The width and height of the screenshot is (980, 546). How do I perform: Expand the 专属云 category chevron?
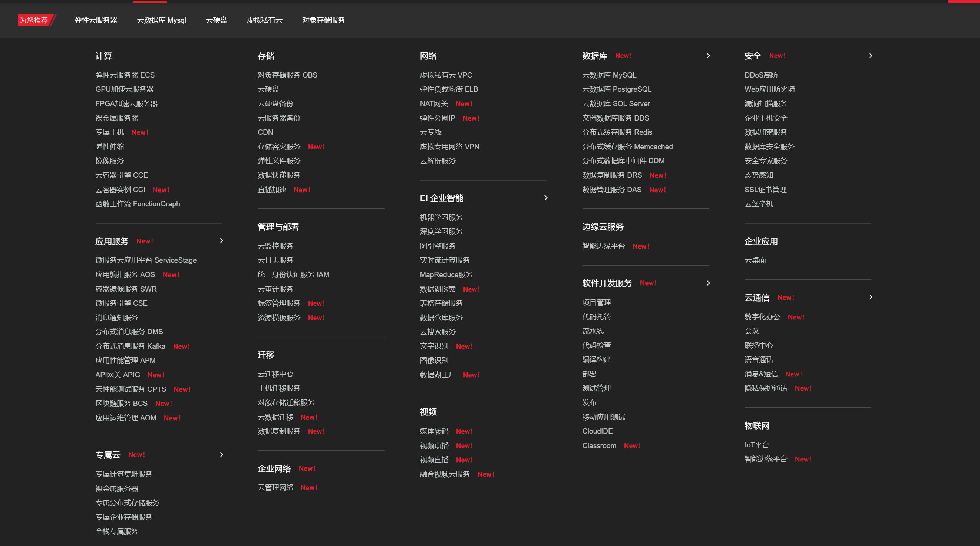click(221, 455)
